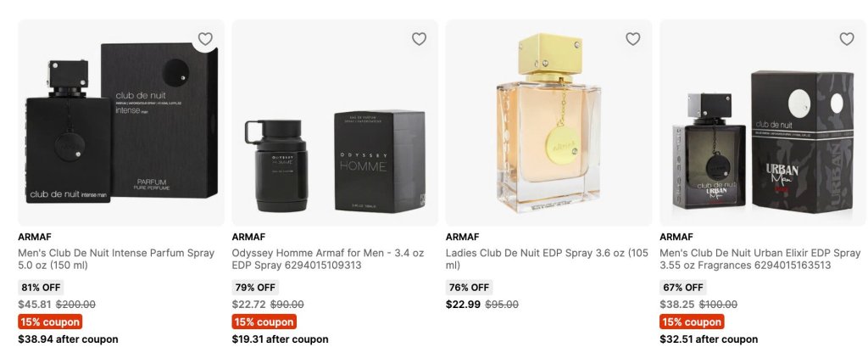Favorite the Club De Nuit Intense Parfum
868x364 pixels.
coord(205,39)
